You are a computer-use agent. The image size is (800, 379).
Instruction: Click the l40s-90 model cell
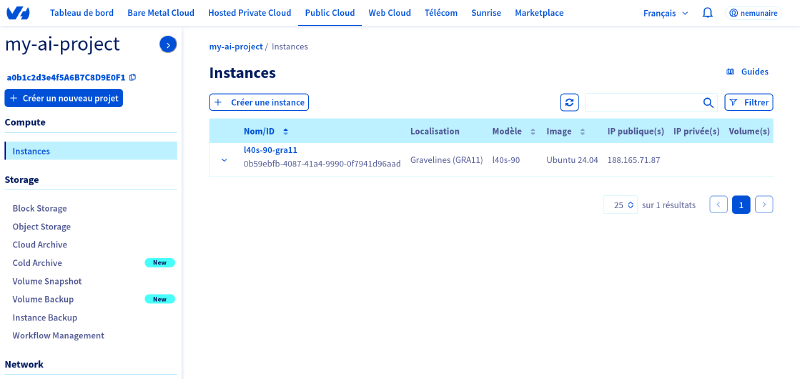pyautogui.click(x=506, y=160)
